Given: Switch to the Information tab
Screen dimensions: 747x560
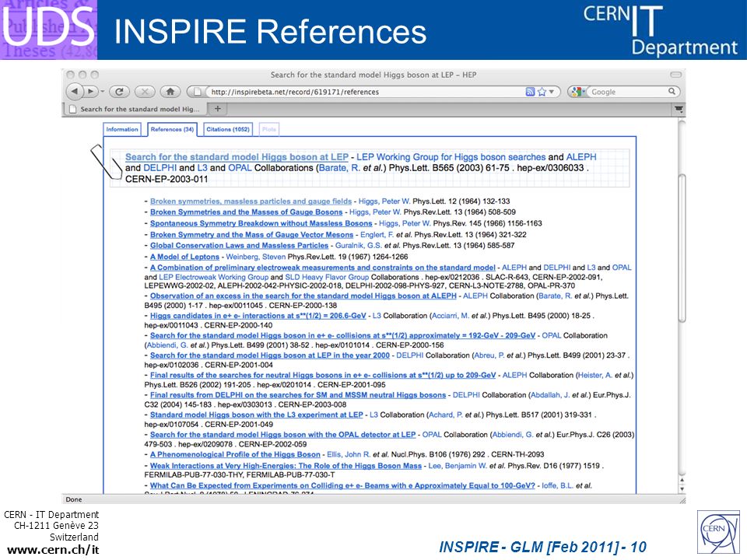Looking at the screenshot, I should click(122, 129).
